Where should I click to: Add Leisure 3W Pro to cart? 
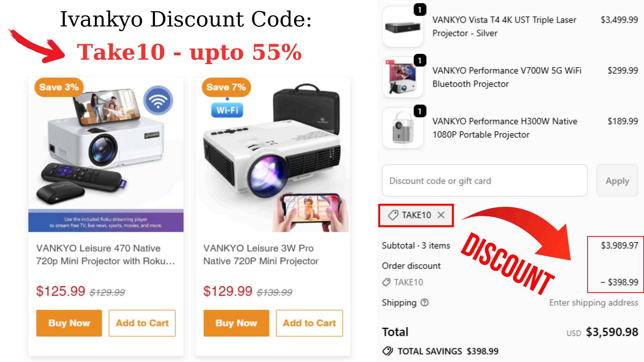309,323
